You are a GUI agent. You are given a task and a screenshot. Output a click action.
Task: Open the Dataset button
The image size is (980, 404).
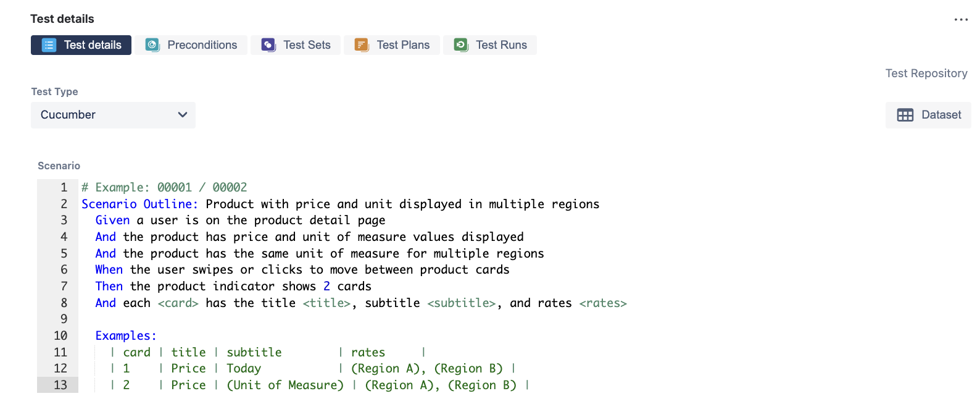941,115
